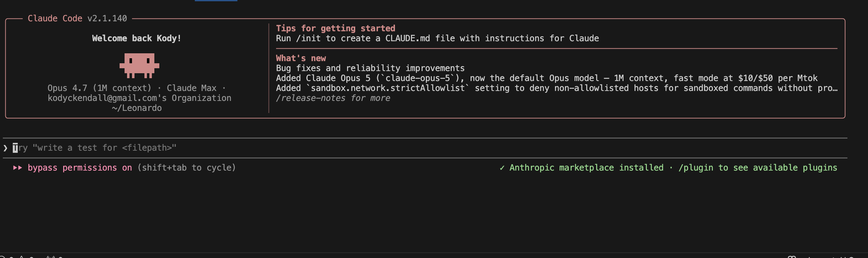This screenshot has height=258, width=868.
Task: Click "Opus 4.7 (1M context)" model text
Action: point(99,88)
